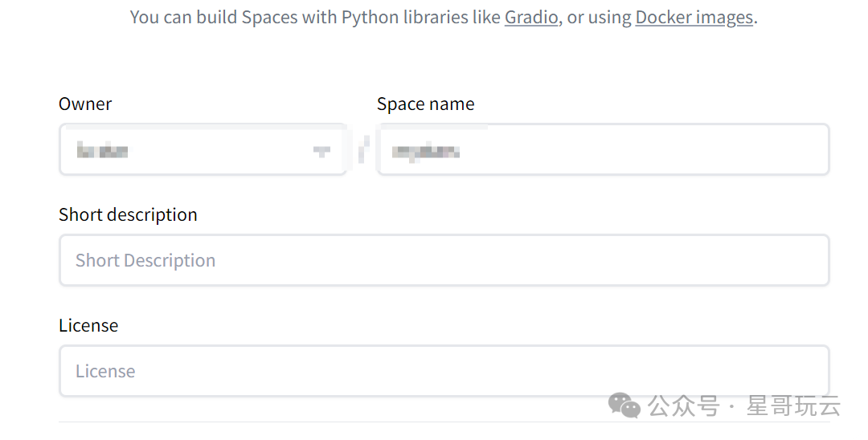Image resolution: width=868 pixels, height=440 pixels.
Task: Click the slash separator between Owner and Space name
Action: (x=362, y=150)
